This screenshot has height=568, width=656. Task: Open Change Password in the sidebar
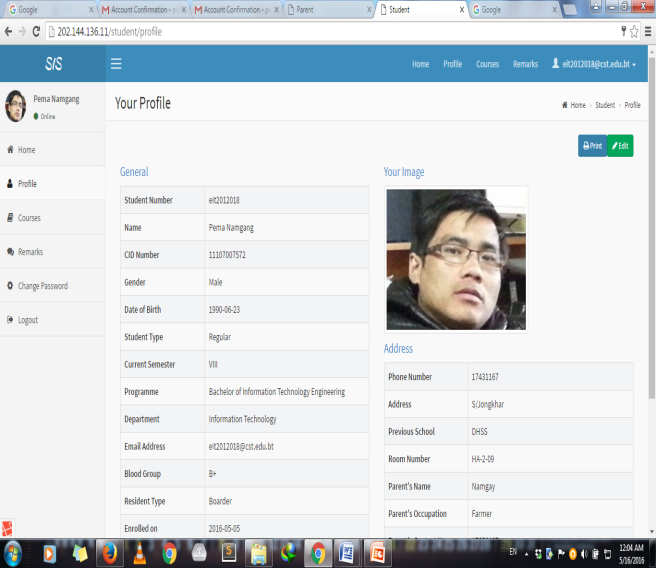tap(42, 286)
